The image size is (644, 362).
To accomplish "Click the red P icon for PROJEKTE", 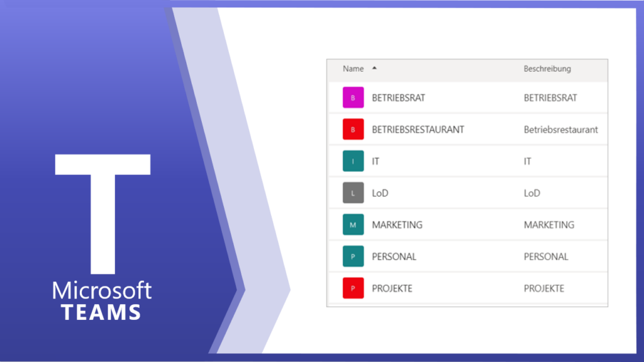I will pyautogui.click(x=353, y=288).
